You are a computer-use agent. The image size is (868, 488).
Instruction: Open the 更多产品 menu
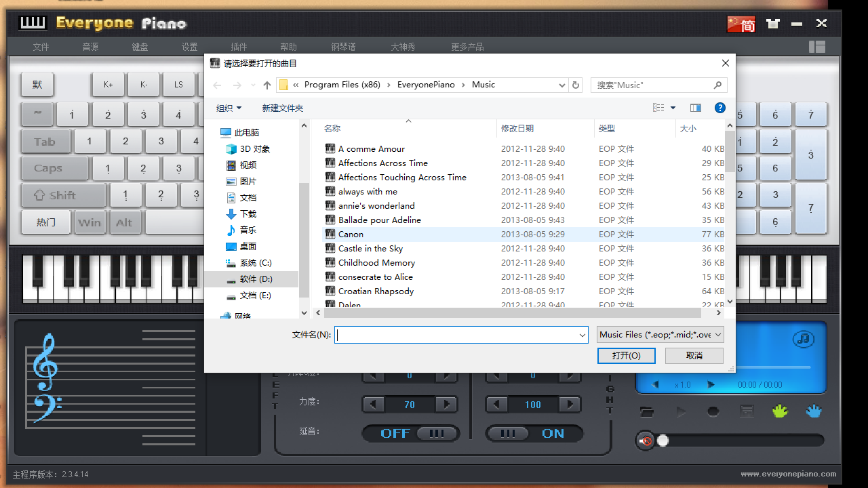pyautogui.click(x=467, y=47)
